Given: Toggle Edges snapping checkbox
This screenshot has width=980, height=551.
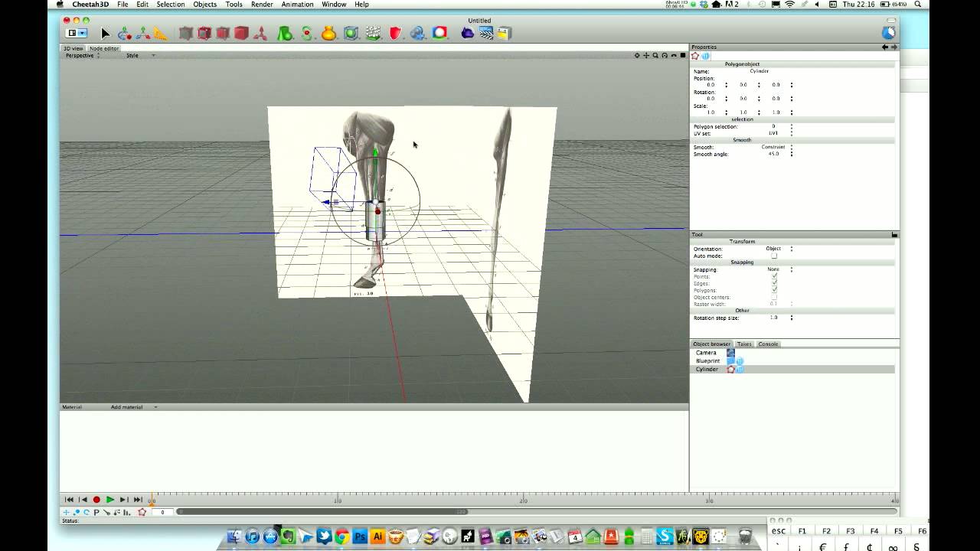Looking at the screenshot, I should pyautogui.click(x=774, y=283).
